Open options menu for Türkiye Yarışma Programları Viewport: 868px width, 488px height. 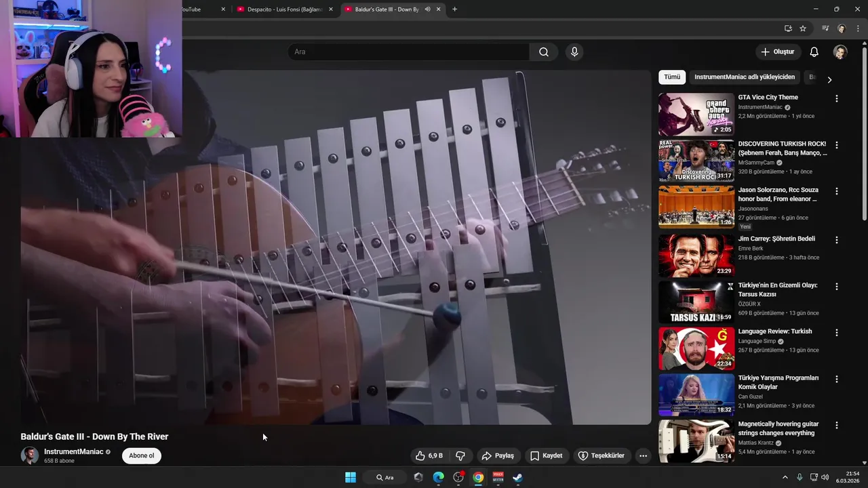836,379
